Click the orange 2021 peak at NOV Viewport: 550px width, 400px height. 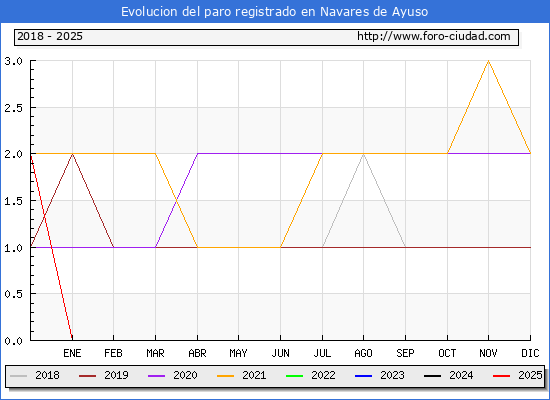(488, 61)
